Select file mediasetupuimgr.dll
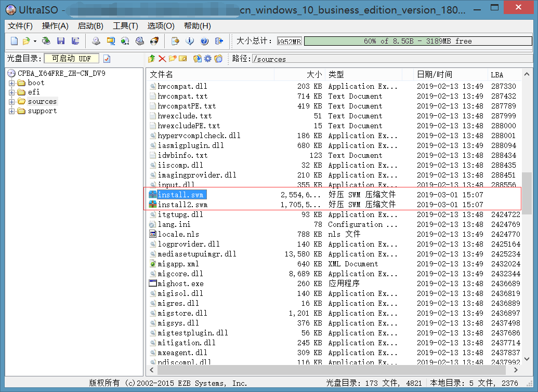 click(x=197, y=254)
